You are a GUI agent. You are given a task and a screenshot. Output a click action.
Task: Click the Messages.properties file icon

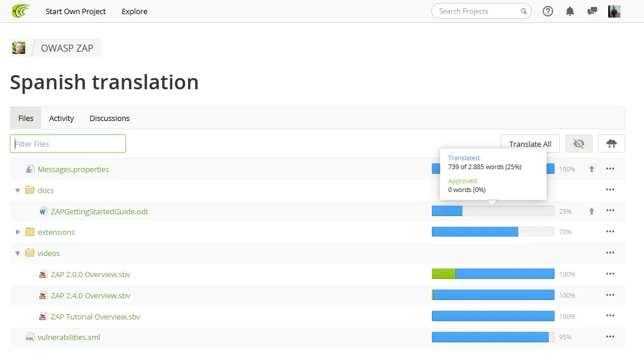click(29, 169)
